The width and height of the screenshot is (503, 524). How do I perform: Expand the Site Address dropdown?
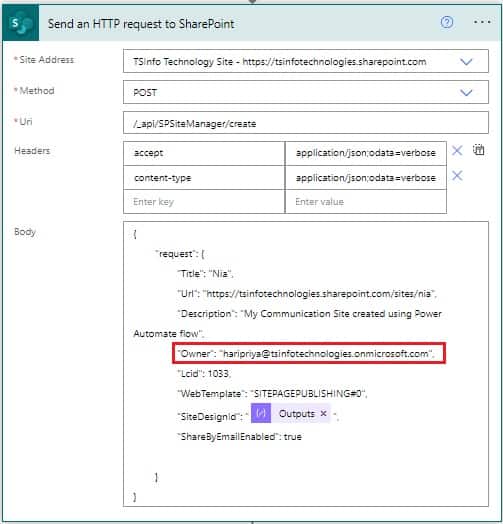(x=466, y=62)
